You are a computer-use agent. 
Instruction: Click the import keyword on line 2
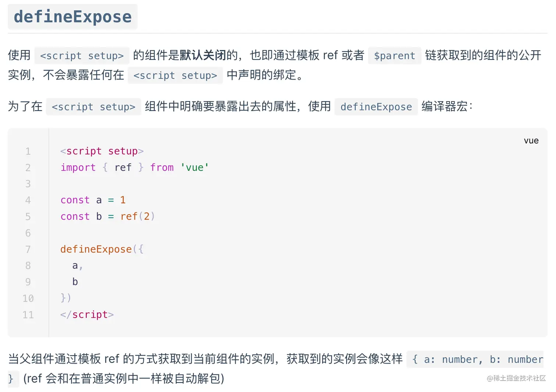click(x=78, y=168)
